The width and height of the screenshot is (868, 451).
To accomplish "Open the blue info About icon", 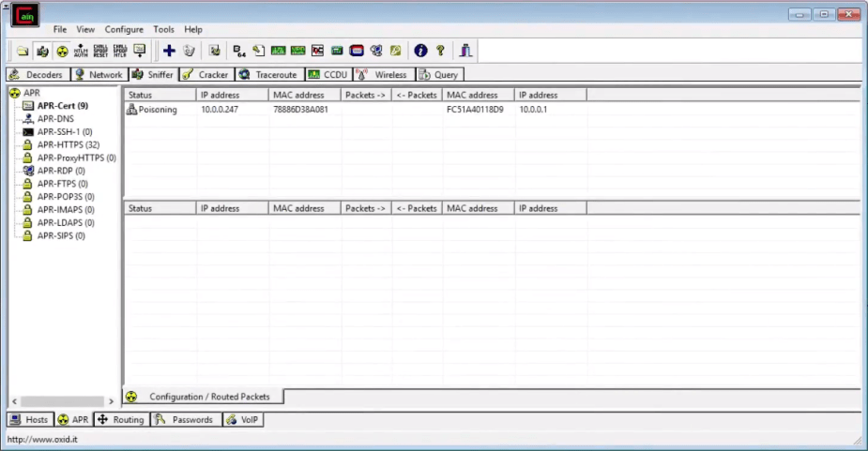I will pos(420,51).
